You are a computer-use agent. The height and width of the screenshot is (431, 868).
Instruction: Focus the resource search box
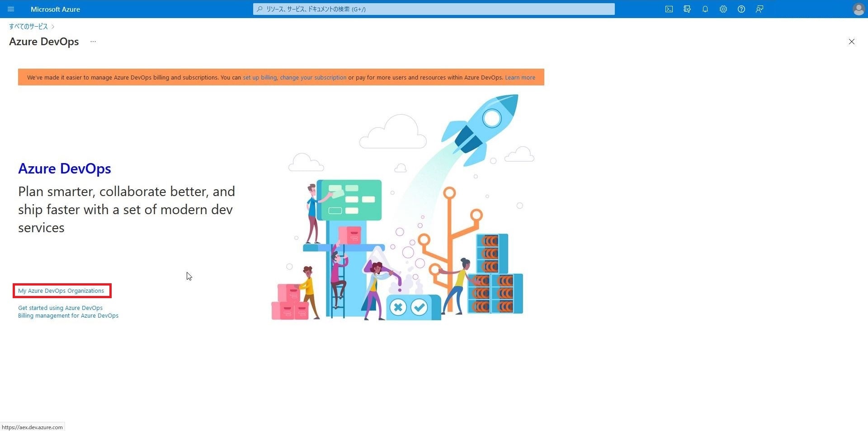(434, 9)
